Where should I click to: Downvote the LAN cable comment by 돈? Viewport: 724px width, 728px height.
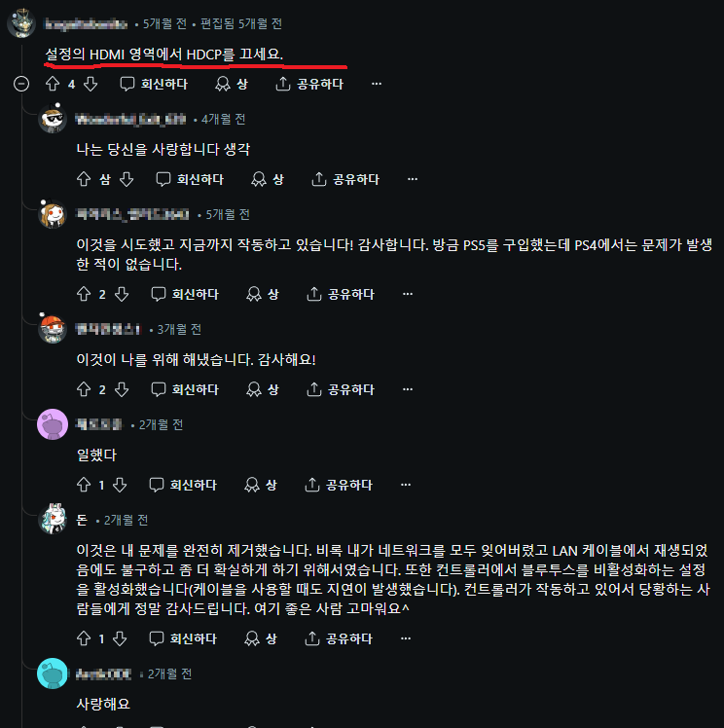click(120, 638)
